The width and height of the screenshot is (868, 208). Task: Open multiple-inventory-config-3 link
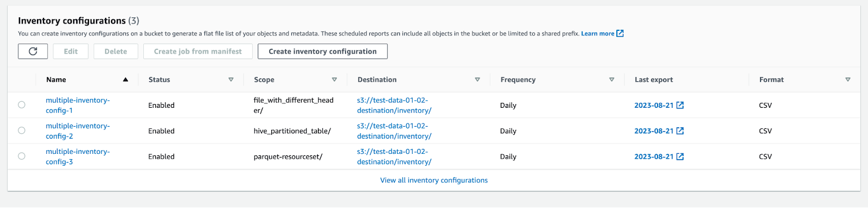pos(78,157)
